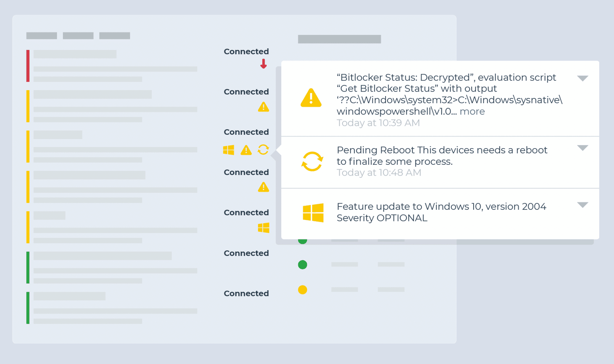614x364 pixels.
Task: Expand the Windows 10 feature update dropdown arrow
Action: 583,205
